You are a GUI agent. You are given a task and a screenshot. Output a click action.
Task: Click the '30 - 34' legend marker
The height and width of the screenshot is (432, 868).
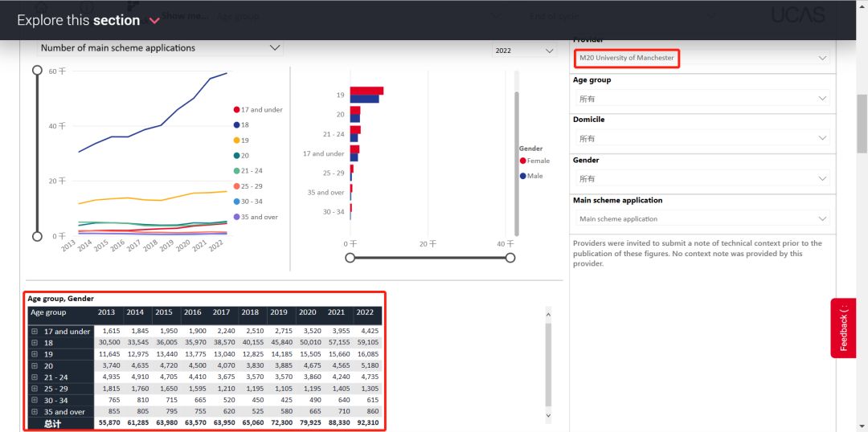(236, 202)
